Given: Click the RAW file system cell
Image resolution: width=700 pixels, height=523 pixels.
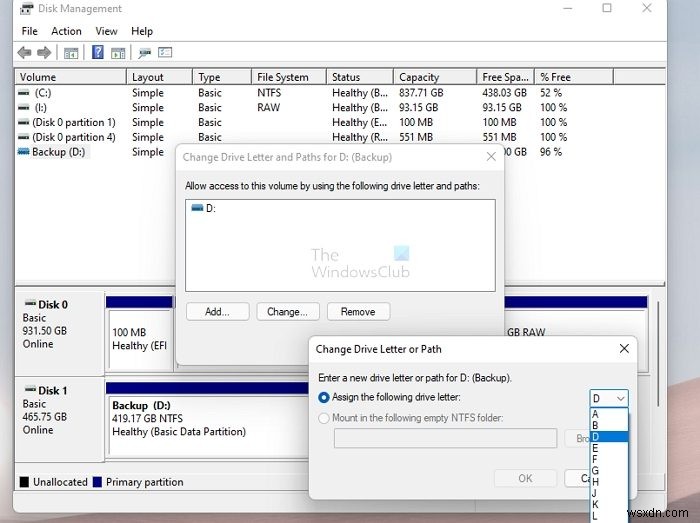Looking at the screenshot, I should tap(268, 108).
